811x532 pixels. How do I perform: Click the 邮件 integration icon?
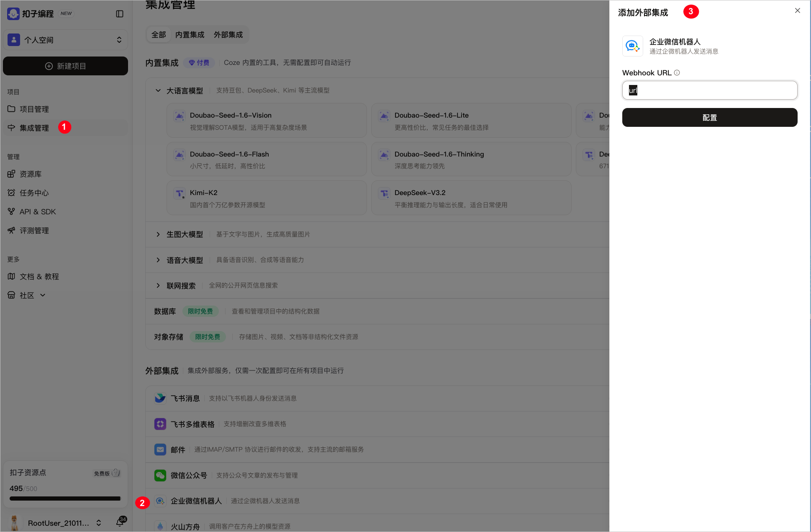click(x=160, y=450)
